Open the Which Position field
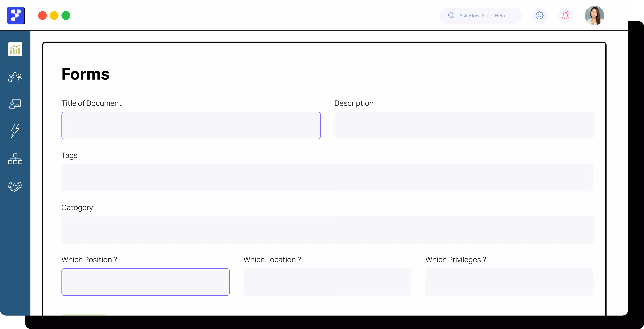 [145, 282]
